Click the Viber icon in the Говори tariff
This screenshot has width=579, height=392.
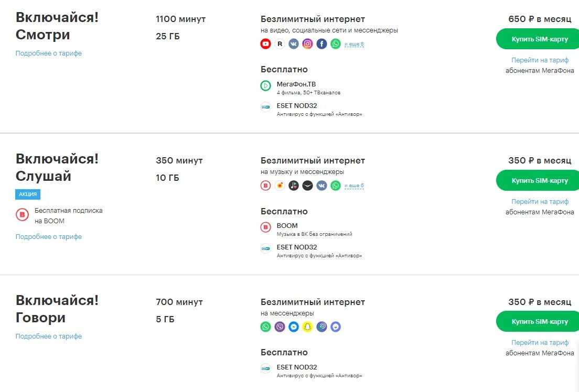pyautogui.click(x=280, y=326)
